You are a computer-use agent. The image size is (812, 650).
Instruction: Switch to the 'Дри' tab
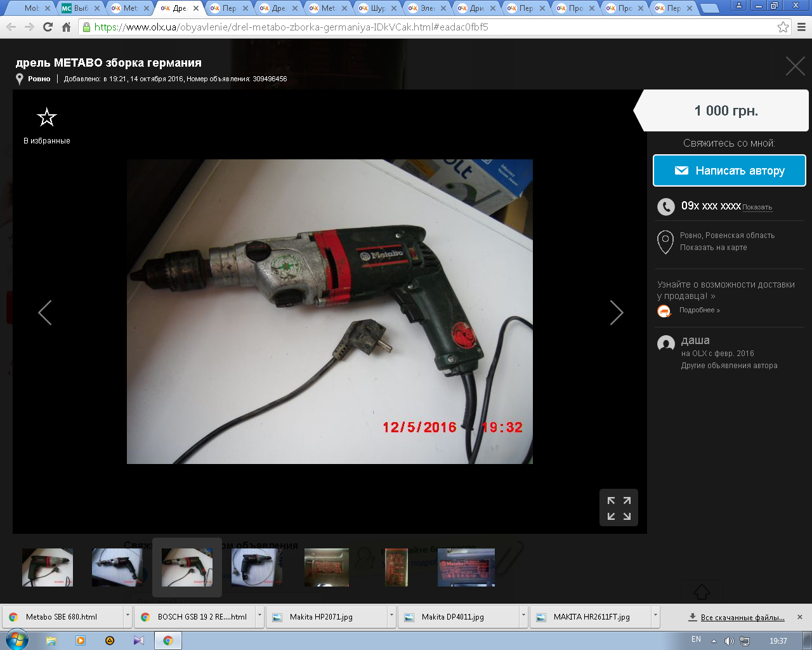tap(476, 8)
